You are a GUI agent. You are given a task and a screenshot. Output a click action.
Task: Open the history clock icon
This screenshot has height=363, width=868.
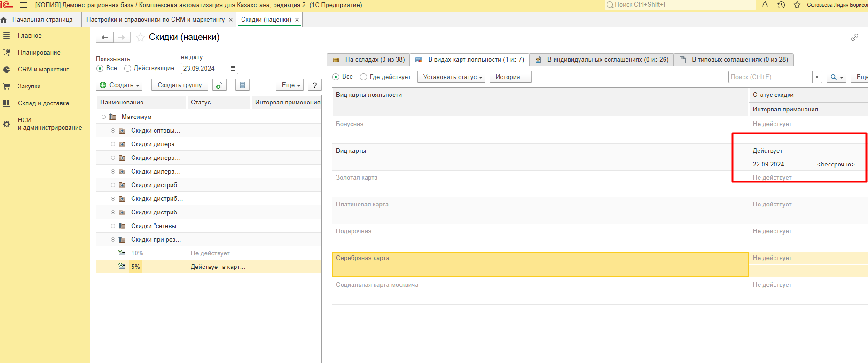[x=781, y=5]
